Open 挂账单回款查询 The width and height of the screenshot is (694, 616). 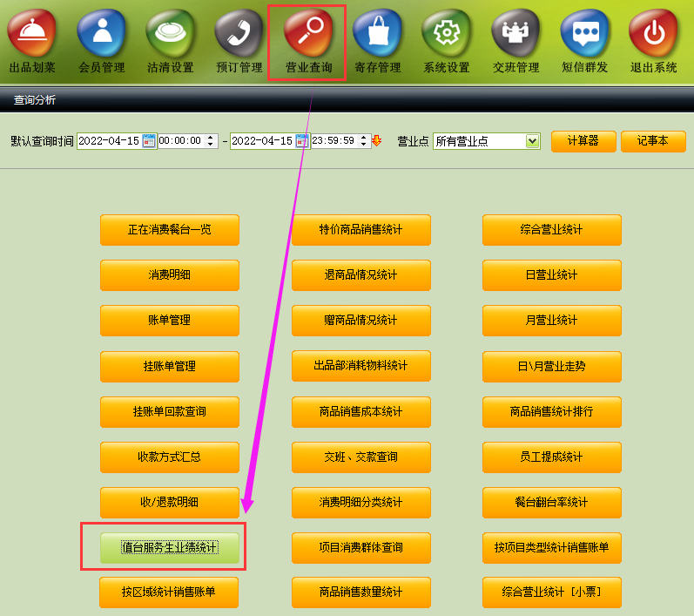point(170,412)
